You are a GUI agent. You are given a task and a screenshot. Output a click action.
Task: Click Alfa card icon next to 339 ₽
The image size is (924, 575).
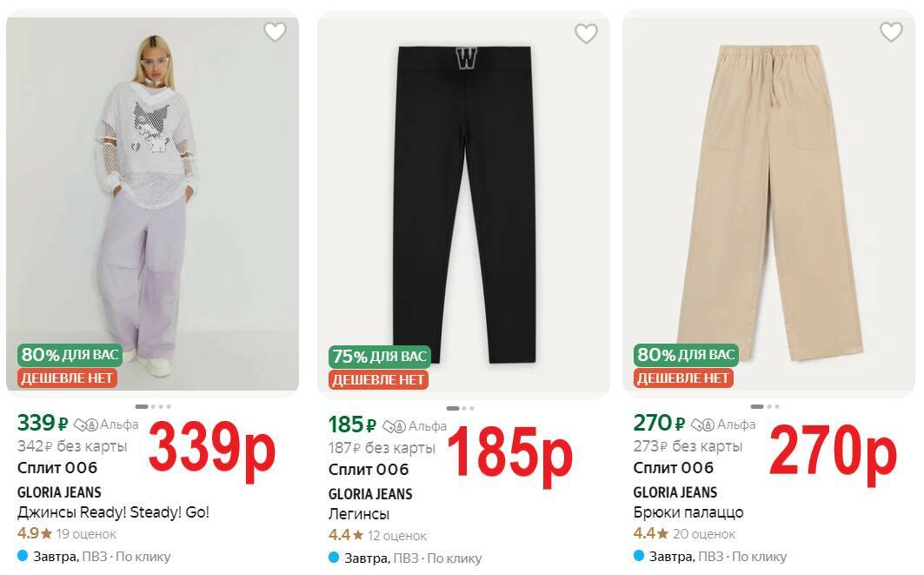85,425
